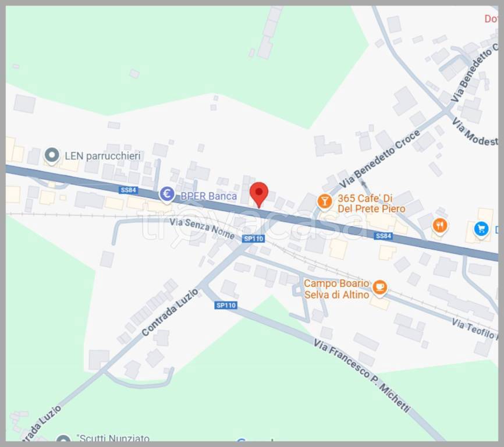Click the 365 Cafe' cocktail icon
The height and width of the screenshot is (447, 504).
click(x=325, y=202)
